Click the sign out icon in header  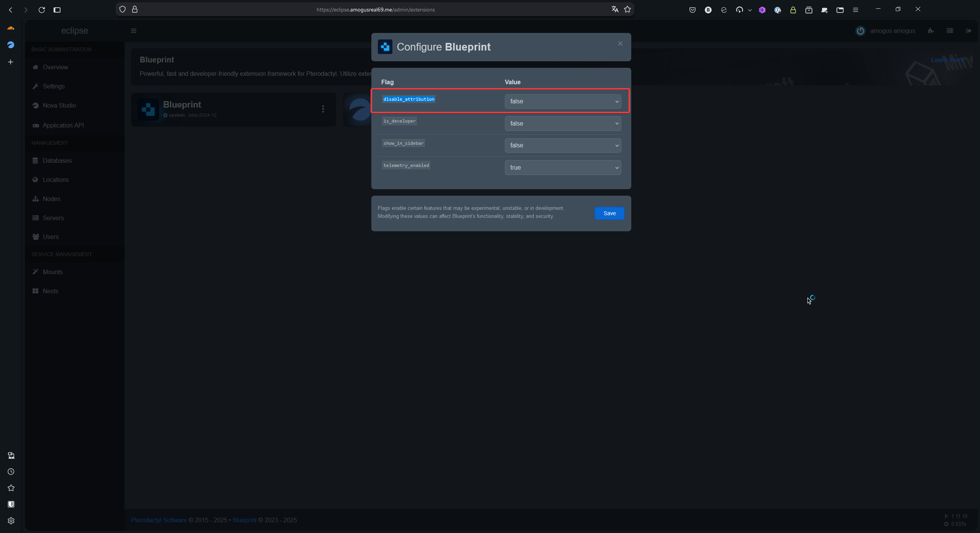point(969,31)
